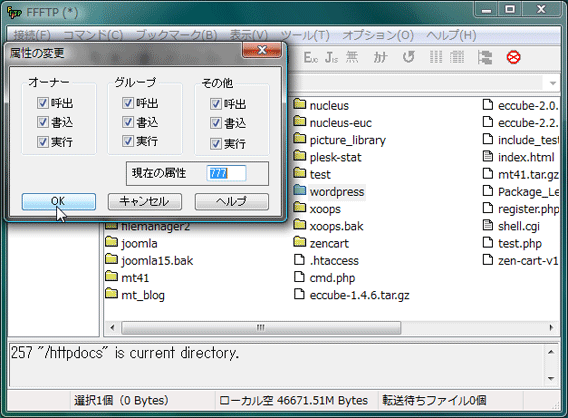Close the 属性の変更 dialog

click(x=262, y=50)
